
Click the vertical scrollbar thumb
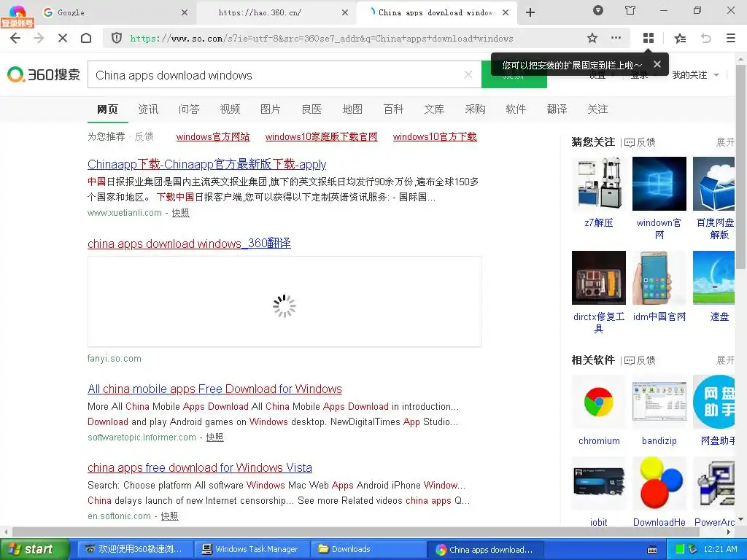click(741, 167)
